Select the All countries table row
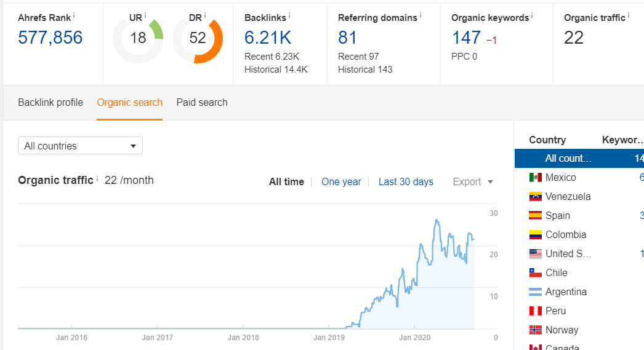 click(x=579, y=158)
